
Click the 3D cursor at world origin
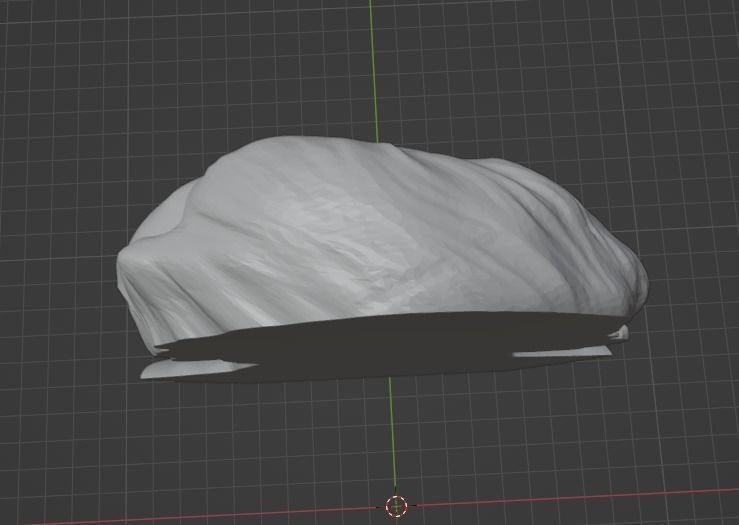point(396,506)
